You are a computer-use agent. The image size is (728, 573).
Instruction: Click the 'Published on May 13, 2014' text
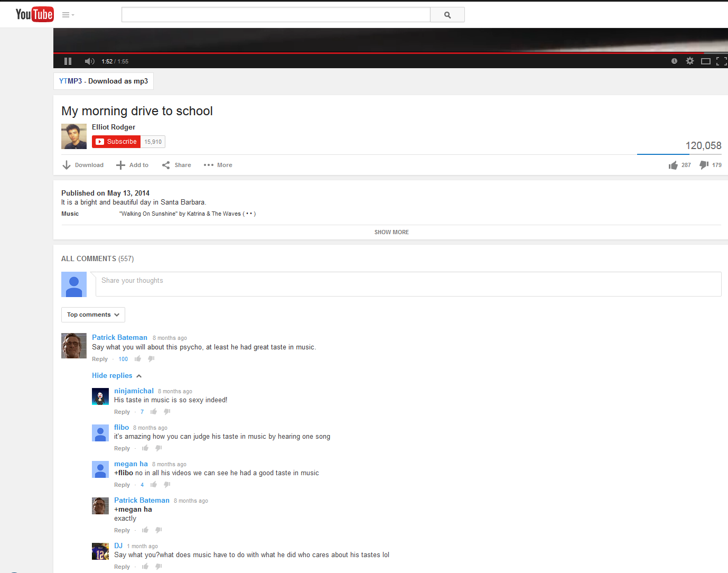105,193
